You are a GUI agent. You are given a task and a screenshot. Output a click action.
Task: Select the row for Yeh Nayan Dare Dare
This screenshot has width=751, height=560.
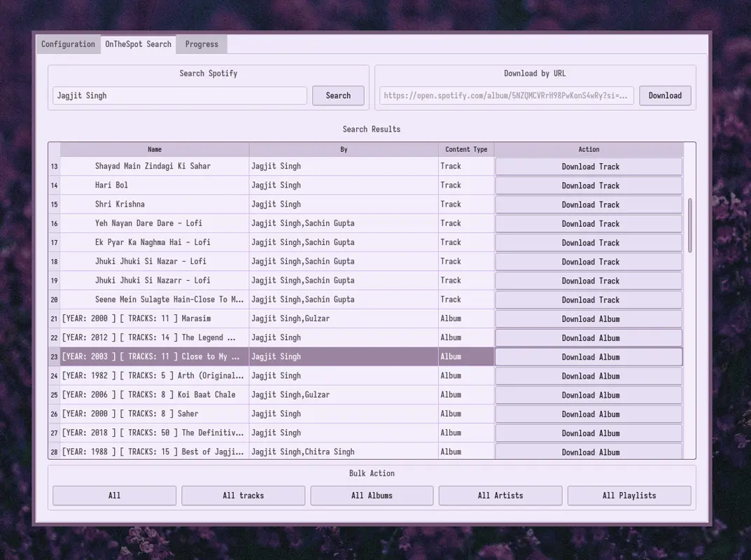[154, 223]
